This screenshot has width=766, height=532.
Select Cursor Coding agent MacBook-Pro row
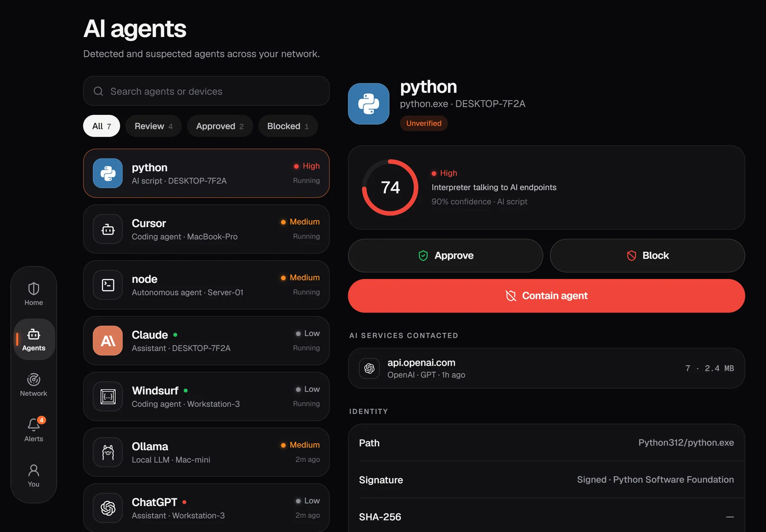point(206,229)
